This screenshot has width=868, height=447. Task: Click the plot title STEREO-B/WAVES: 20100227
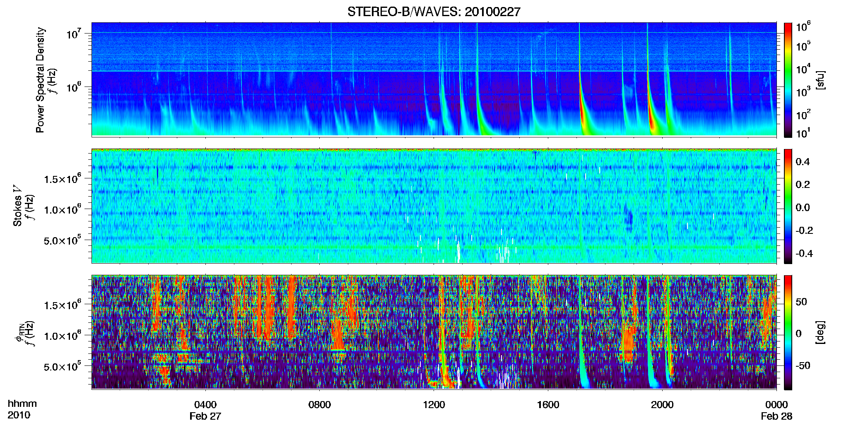(434, 12)
